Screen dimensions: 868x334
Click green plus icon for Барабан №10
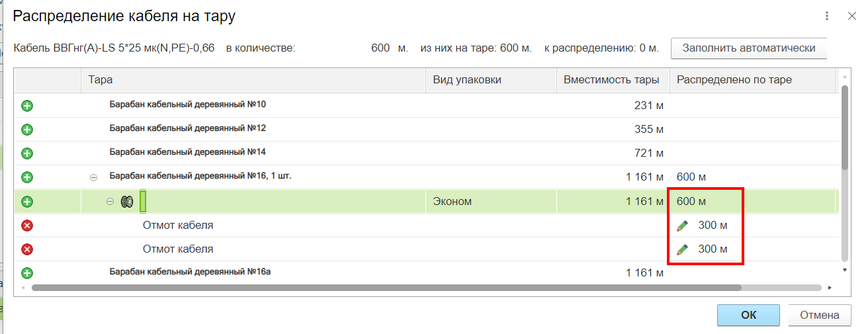tap(27, 106)
